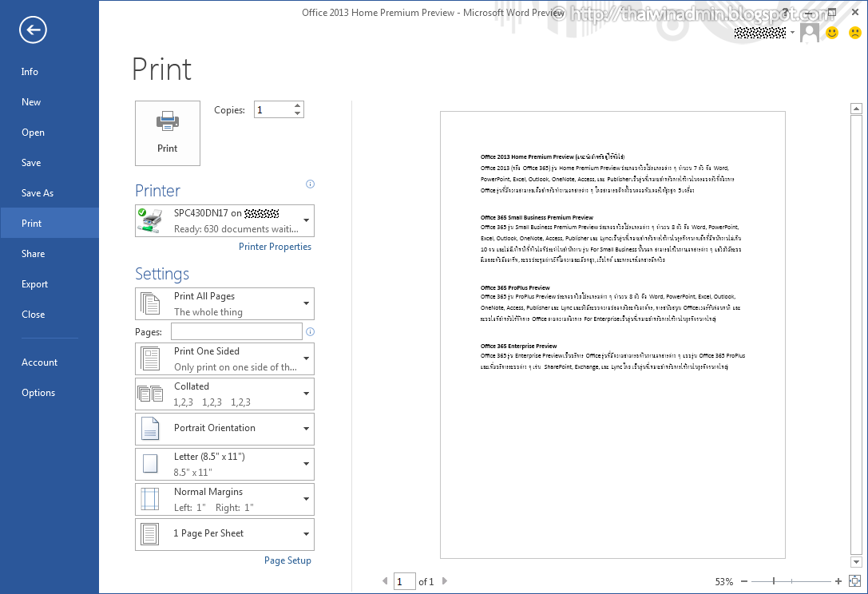Image resolution: width=868 pixels, height=594 pixels.
Task: Click the SPC430DN17 printer status icon
Action: [x=150, y=220]
